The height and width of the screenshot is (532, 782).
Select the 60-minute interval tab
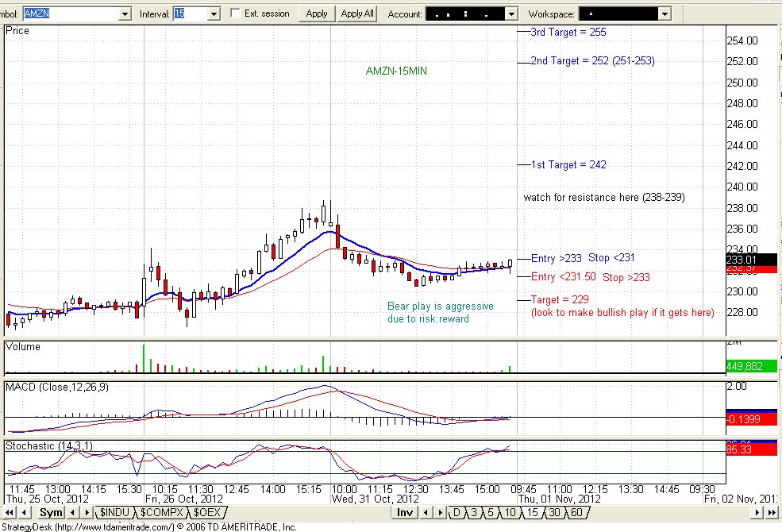(x=576, y=512)
